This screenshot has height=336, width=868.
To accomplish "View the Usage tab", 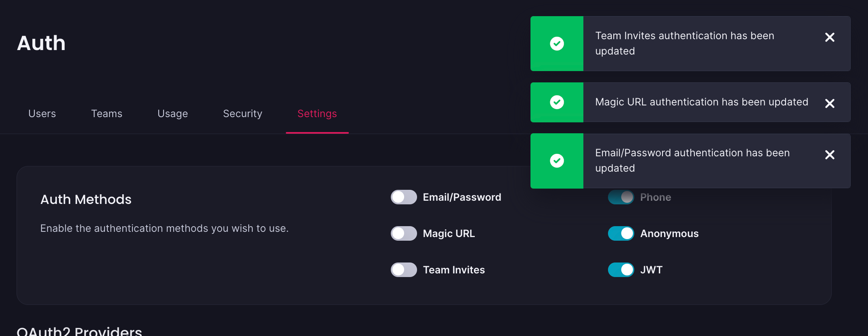I will (172, 113).
